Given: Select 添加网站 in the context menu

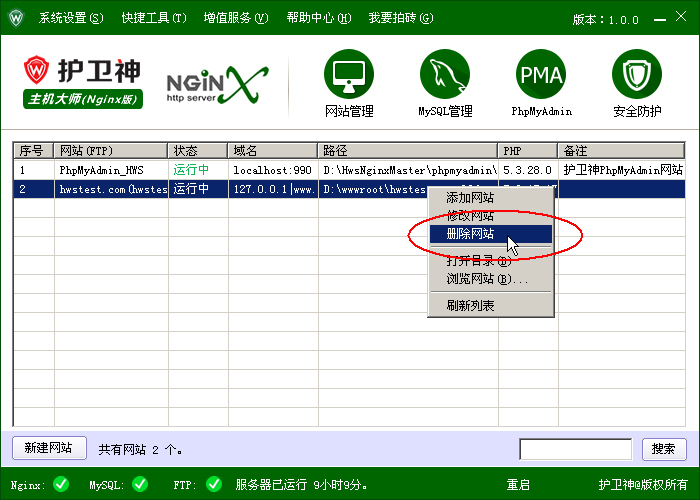Looking at the screenshot, I should 470,198.
